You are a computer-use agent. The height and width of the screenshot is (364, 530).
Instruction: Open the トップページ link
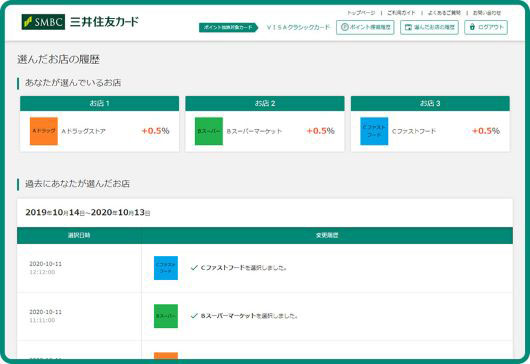[x=361, y=13]
